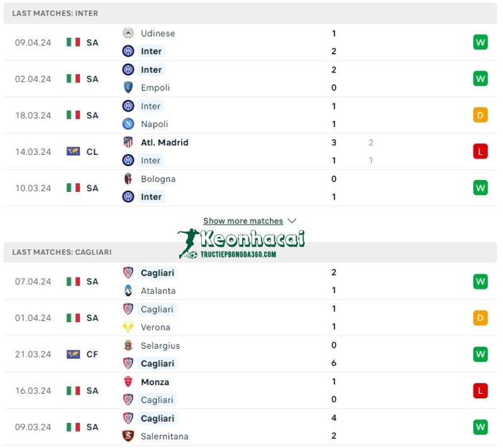The image size is (503, 448).
Task: Select the Inter team badge
Action: 128,51
